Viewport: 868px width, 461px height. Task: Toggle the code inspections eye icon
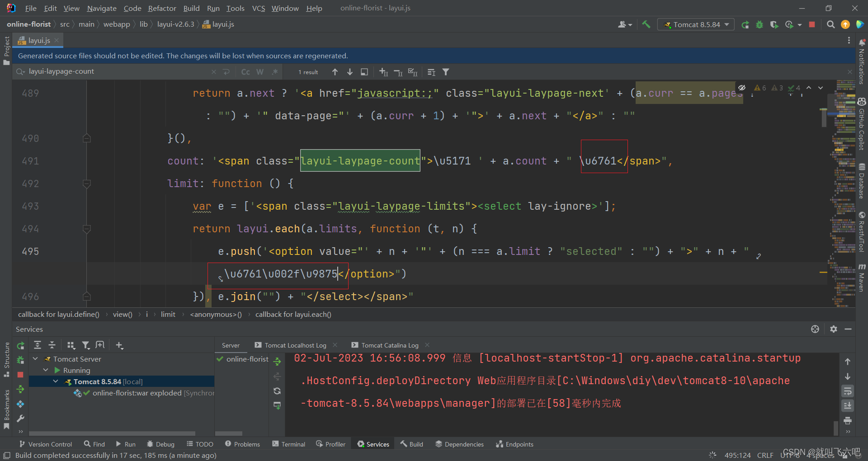pos(742,88)
